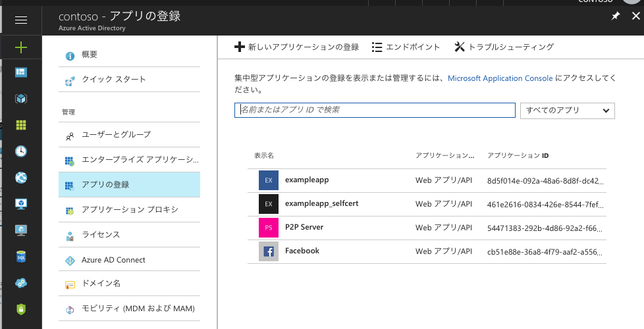Click the blue EX icon of exampleapp
Viewport: 644px width, 329px height.
tap(269, 180)
